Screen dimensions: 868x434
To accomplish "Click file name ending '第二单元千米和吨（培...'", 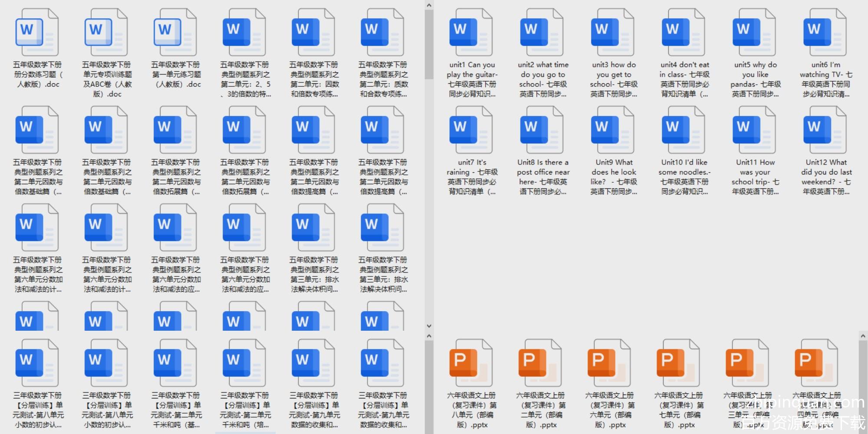I will pos(245,410).
